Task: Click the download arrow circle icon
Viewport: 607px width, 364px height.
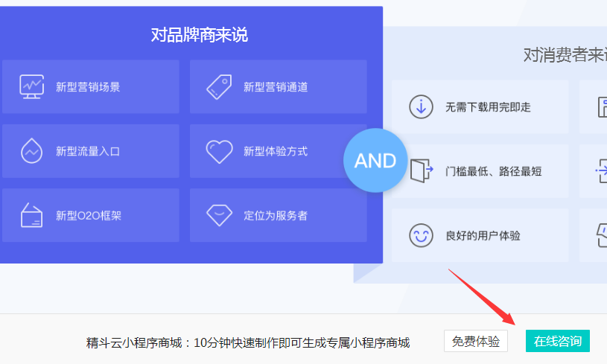Action: tap(422, 106)
